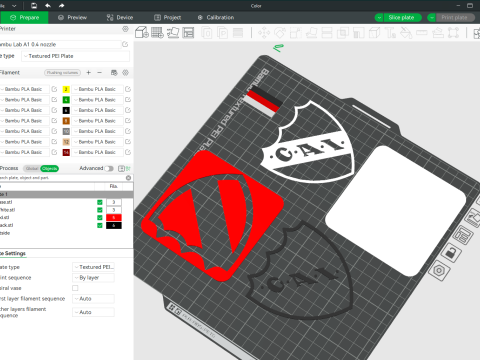Select the Move tool
Viewport: 480px width, 360px height.
[264, 33]
